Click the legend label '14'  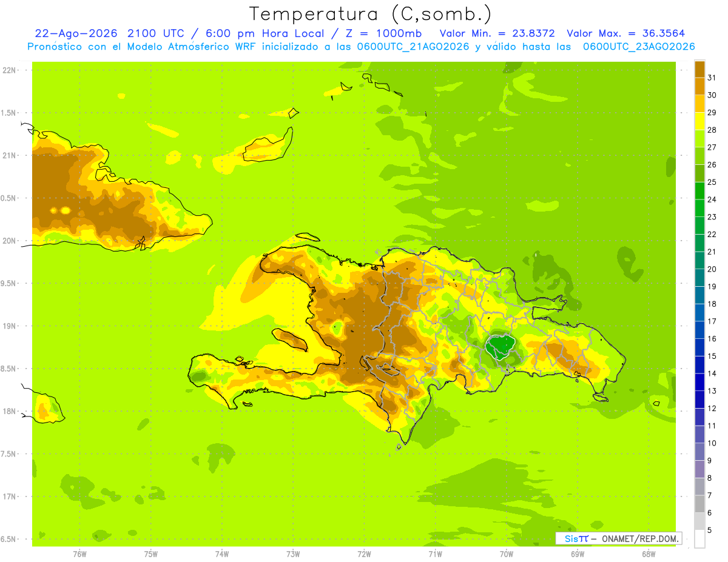pyautogui.click(x=712, y=373)
